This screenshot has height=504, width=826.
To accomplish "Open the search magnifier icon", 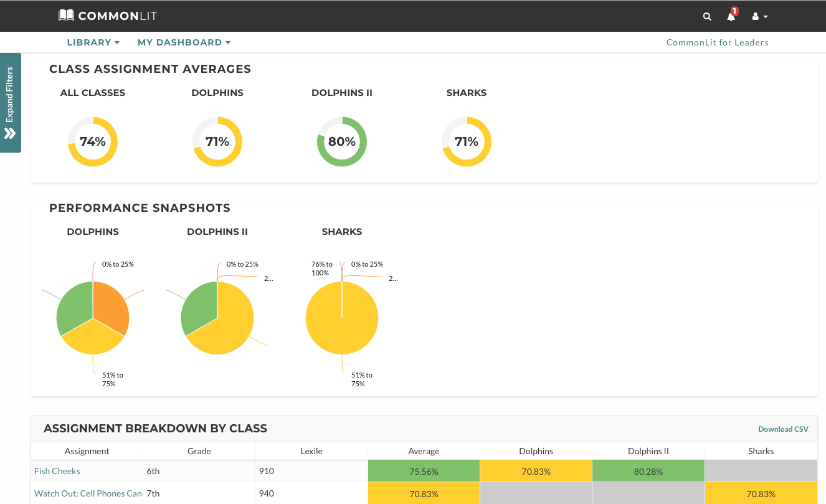I will 707,17.
